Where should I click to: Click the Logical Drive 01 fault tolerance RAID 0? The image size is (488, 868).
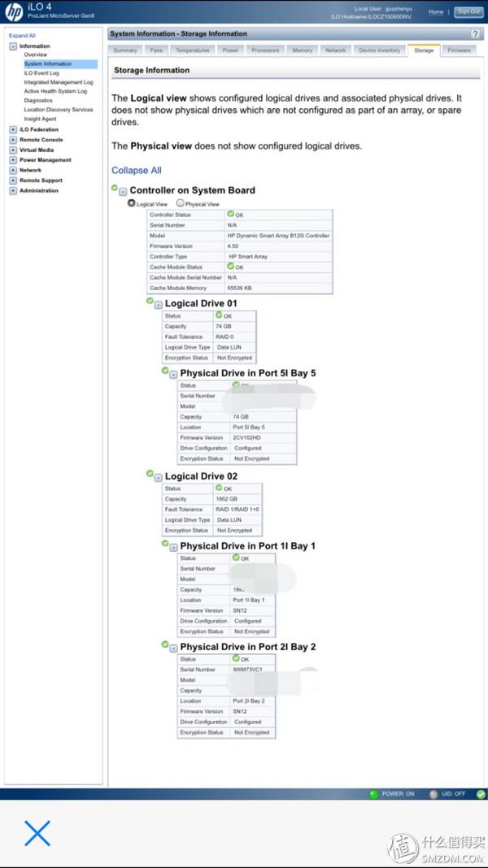[x=224, y=336]
